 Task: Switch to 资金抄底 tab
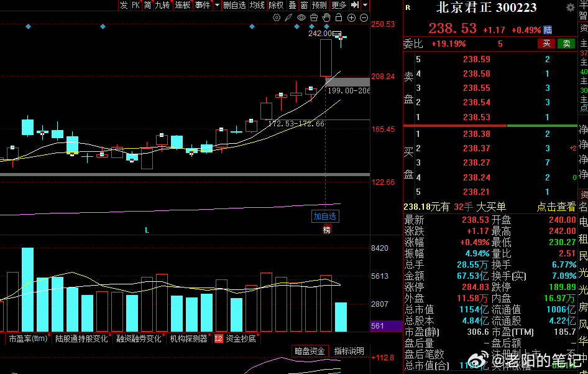(241, 339)
